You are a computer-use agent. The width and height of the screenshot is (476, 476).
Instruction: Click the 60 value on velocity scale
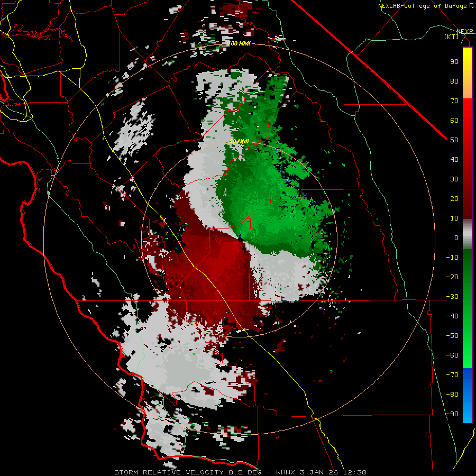click(x=454, y=120)
